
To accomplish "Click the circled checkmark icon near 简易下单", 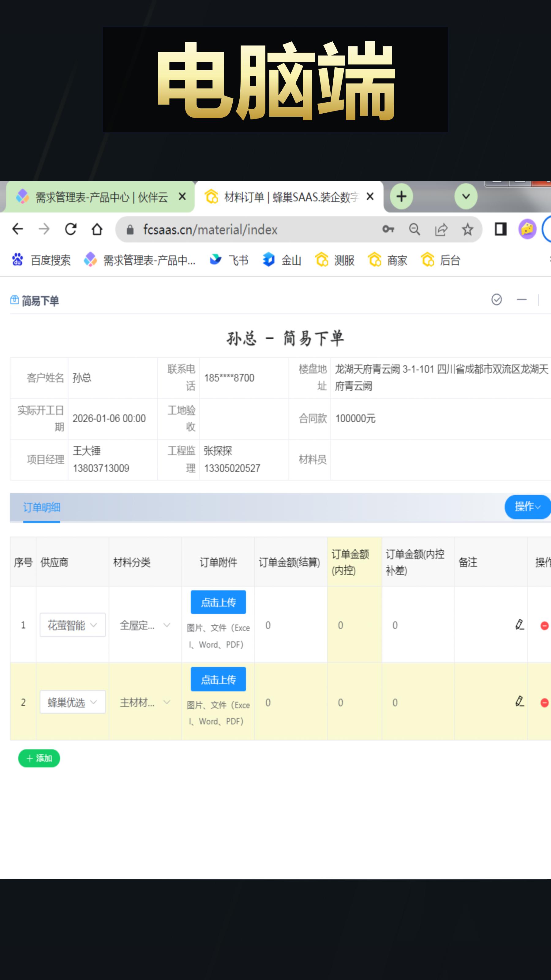I will 496,300.
